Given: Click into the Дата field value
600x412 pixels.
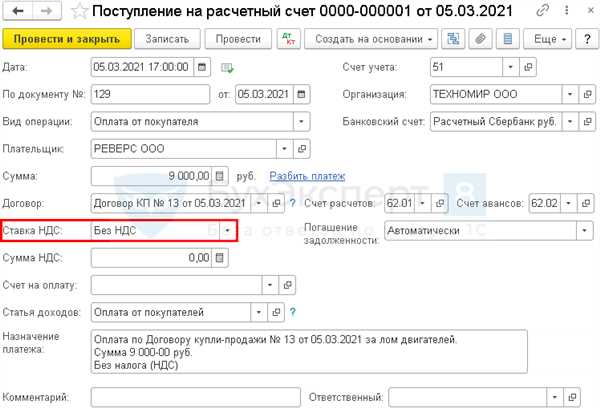Looking at the screenshot, I should coord(142,67).
